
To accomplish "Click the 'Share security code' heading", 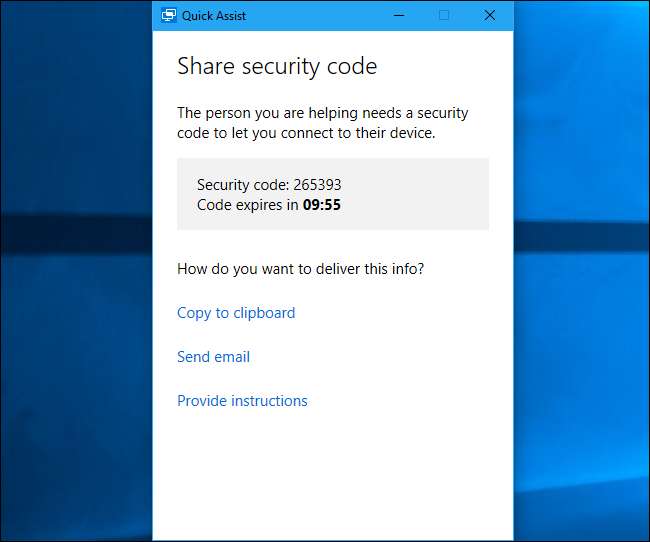I will pos(277,66).
